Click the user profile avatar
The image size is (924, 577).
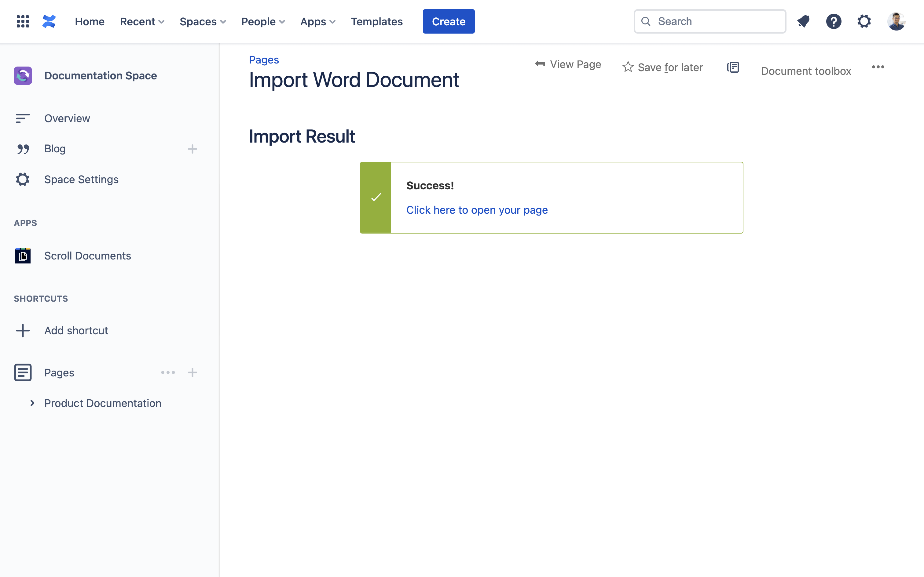tap(896, 21)
